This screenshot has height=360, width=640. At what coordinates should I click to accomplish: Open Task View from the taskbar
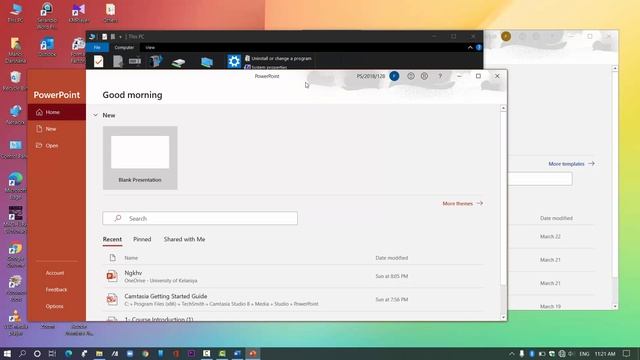[x=52, y=353]
